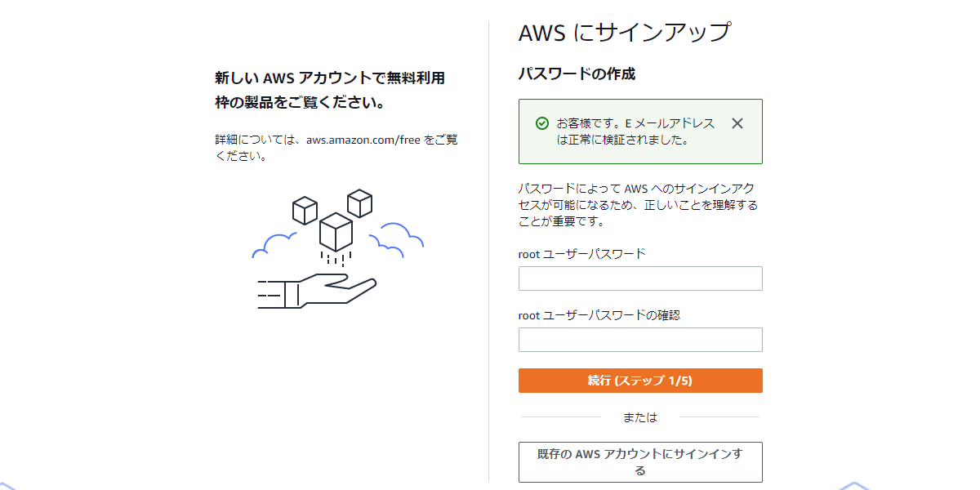
Task: Click the green checkmark success icon
Action: point(541,123)
